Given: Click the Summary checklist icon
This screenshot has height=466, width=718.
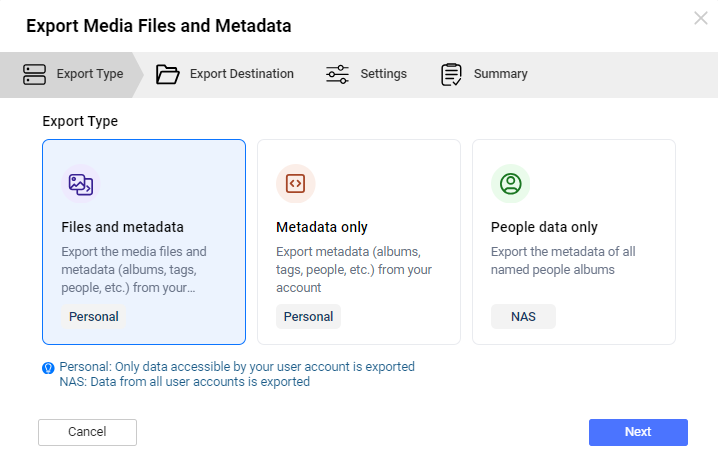Looking at the screenshot, I should pyautogui.click(x=451, y=74).
